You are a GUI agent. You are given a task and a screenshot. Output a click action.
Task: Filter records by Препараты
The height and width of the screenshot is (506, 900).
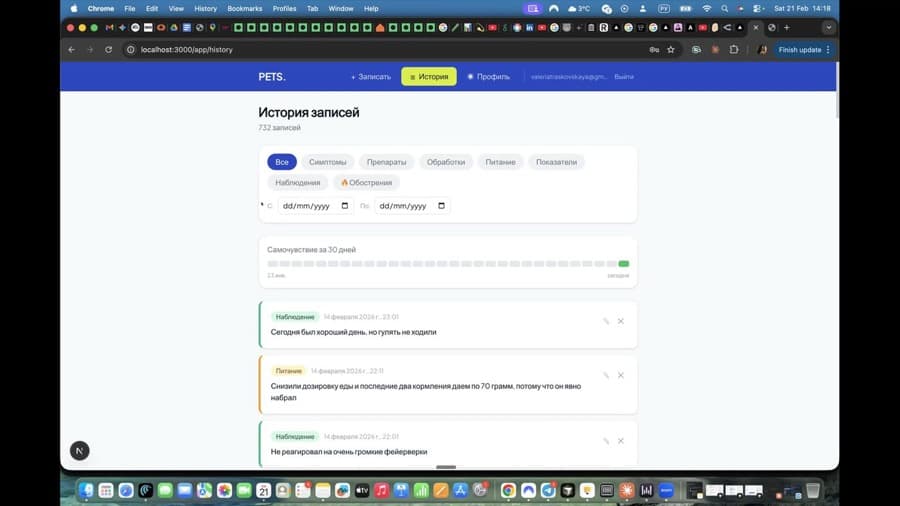point(386,162)
